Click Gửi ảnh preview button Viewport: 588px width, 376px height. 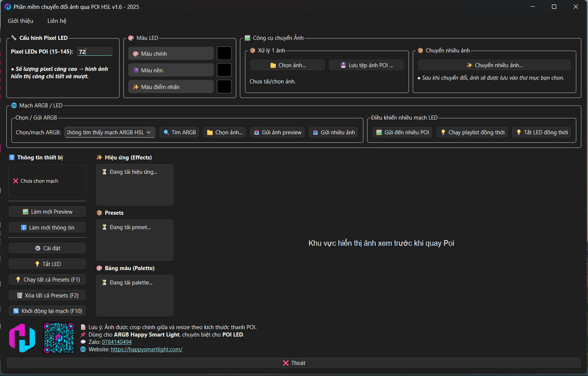pos(277,132)
